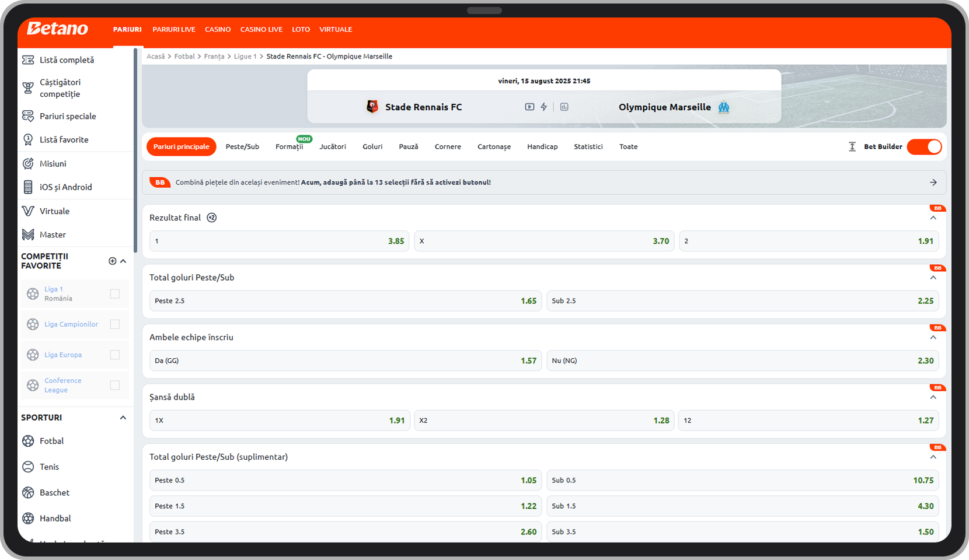This screenshot has height=560, width=969.
Task: Click the live stream video icon
Action: tap(529, 107)
